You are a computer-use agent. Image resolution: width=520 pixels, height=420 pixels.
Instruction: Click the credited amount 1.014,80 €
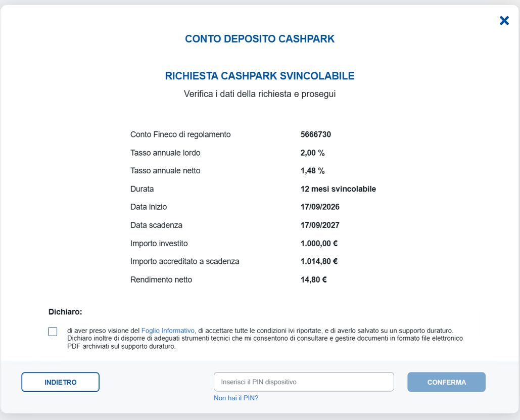coord(319,261)
